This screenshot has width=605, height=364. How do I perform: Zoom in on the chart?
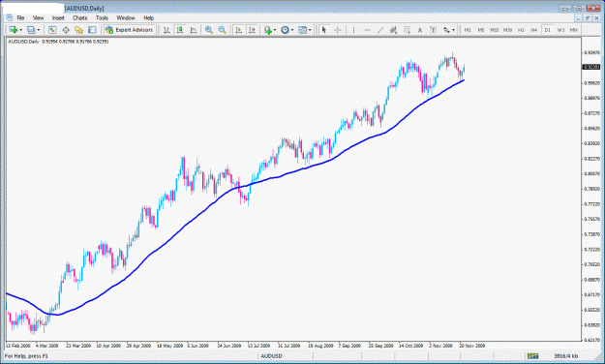pyautogui.click(x=209, y=30)
